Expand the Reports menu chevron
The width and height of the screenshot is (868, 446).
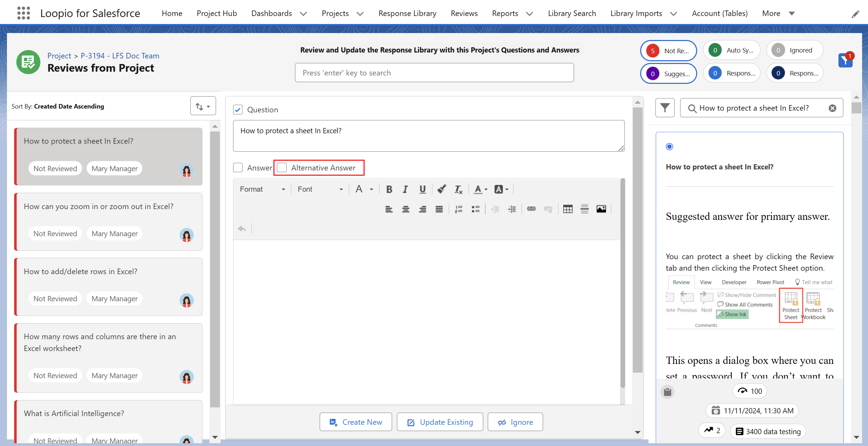point(529,14)
